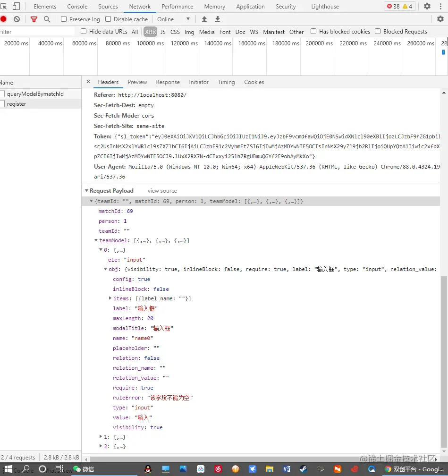The height and width of the screenshot is (476, 448).
Task: Toggle the device toolbar icon
Action: pyautogui.click(x=16, y=7)
